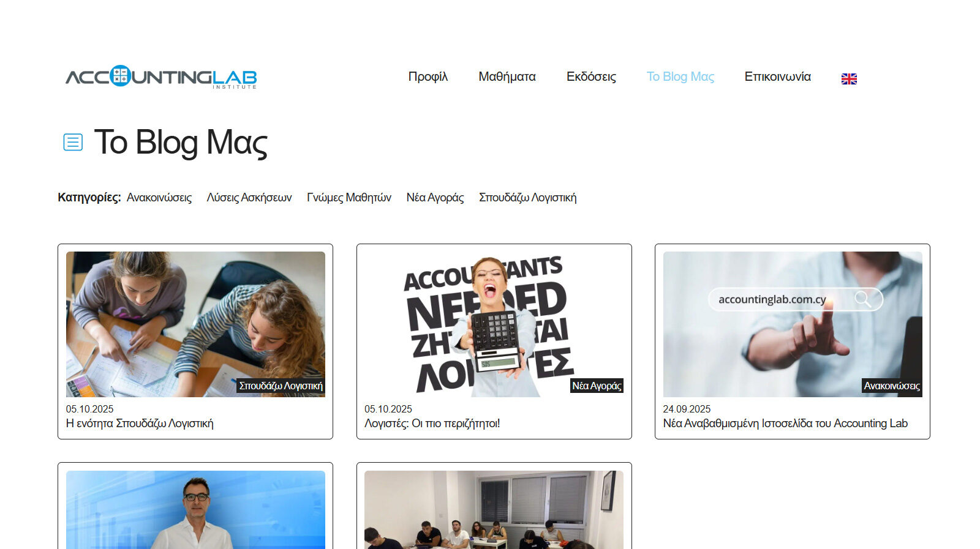Filter posts by Γνώμες Μαθητών category

[349, 198]
